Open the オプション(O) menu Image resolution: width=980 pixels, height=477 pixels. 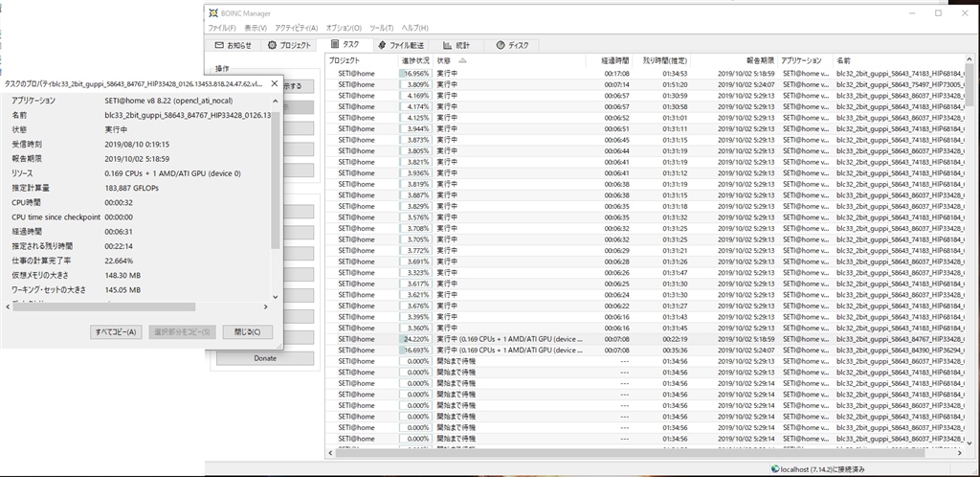[344, 28]
